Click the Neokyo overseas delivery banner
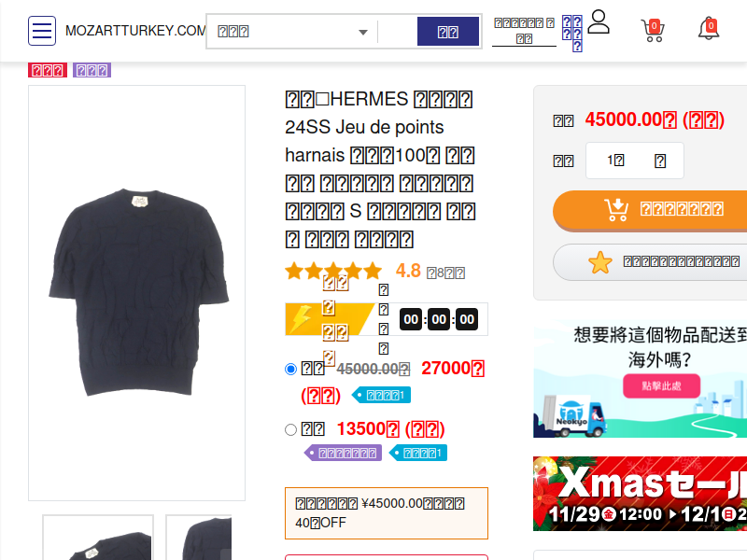The width and height of the screenshot is (747, 560). pos(640,379)
